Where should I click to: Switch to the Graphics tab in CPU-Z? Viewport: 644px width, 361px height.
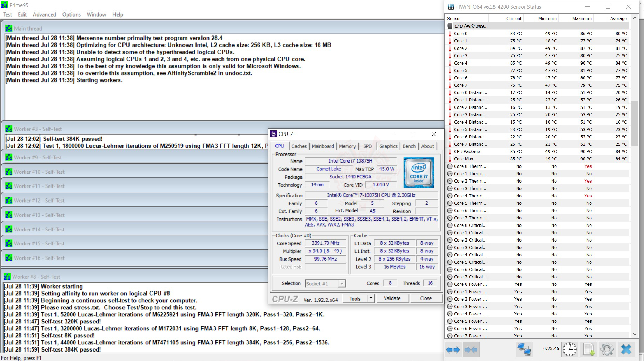[x=389, y=146]
